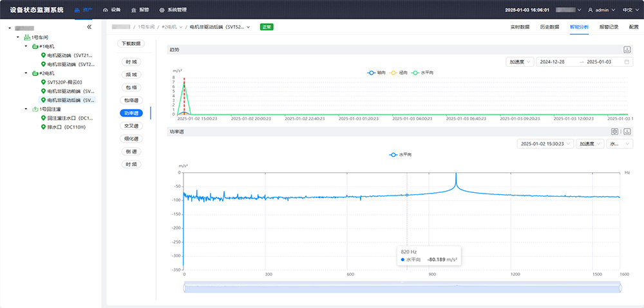Toggle the 水平向 series in trend legend

[422, 73]
